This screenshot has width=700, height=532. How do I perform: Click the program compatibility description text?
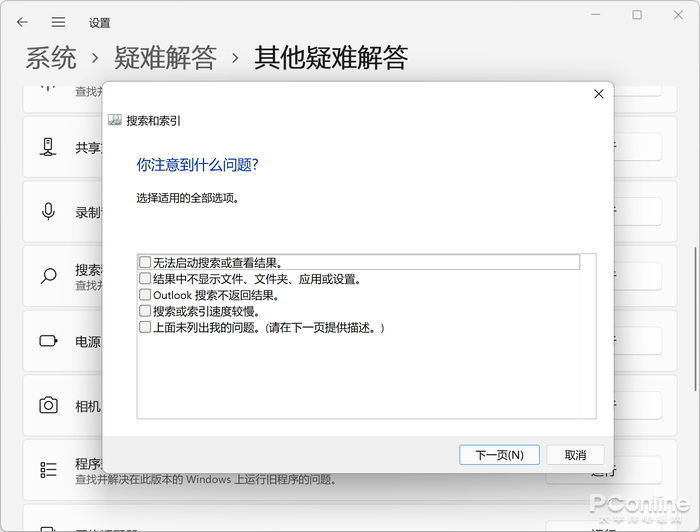206,480
